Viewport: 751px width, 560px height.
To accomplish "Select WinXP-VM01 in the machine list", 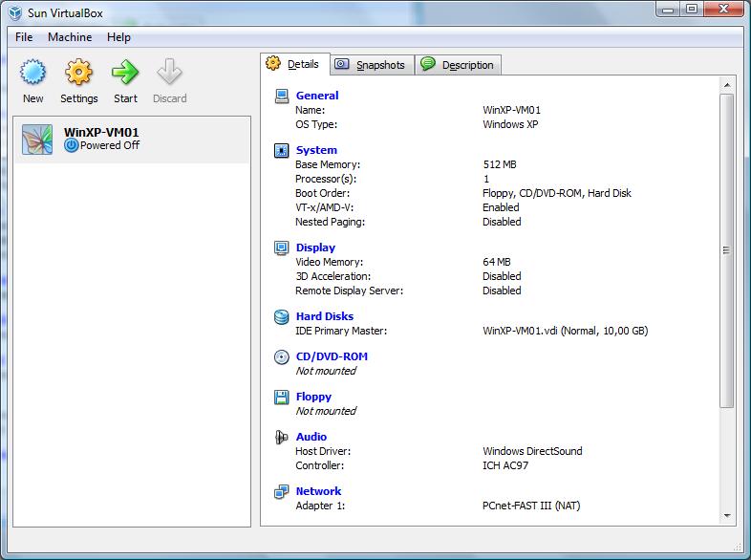I will (132, 140).
